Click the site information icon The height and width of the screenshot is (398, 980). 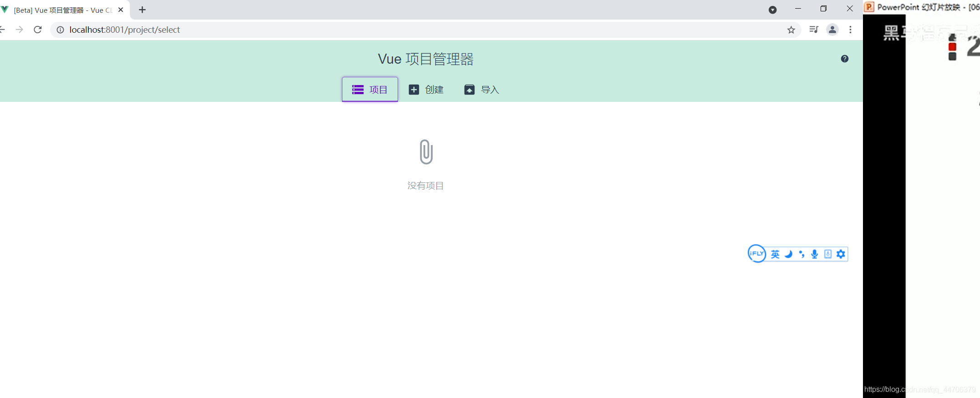click(60, 30)
